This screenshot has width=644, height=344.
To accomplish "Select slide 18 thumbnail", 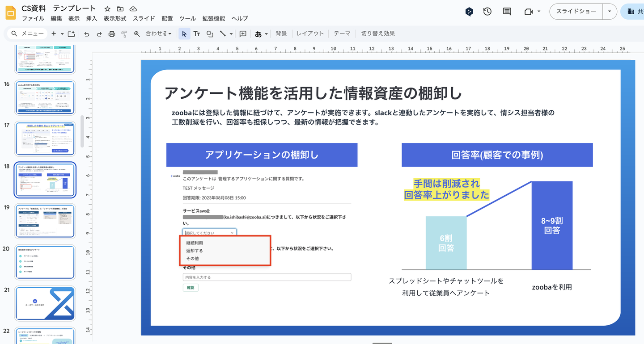I will [45, 180].
